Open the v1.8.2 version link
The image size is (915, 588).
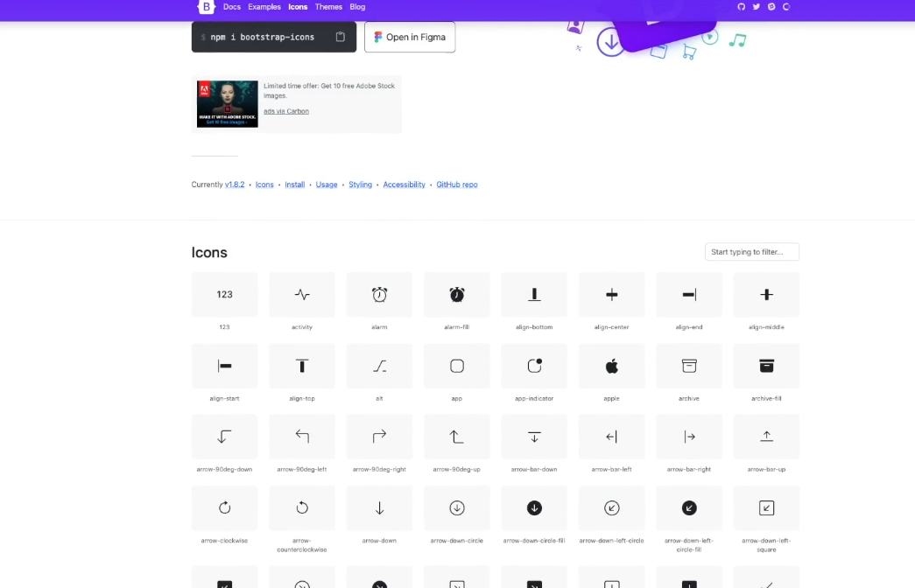(x=235, y=185)
